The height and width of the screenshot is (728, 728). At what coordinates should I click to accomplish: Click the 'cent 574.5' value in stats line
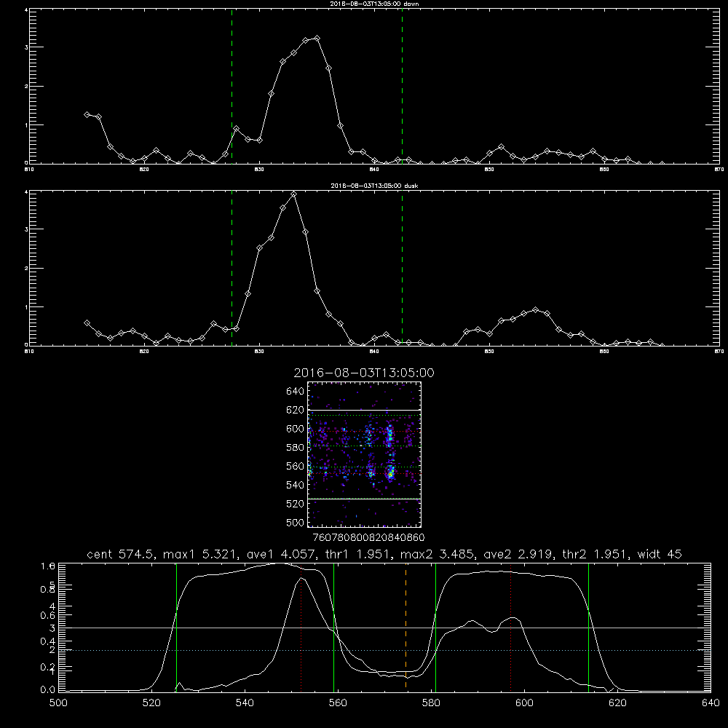click(121, 554)
